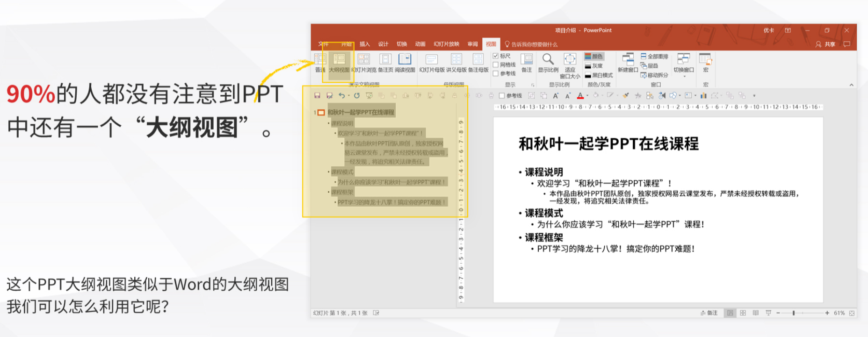The height and width of the screenshot is (337, 868).
Task: Click Slide Show icon in status bar
Action: point(768,313)
